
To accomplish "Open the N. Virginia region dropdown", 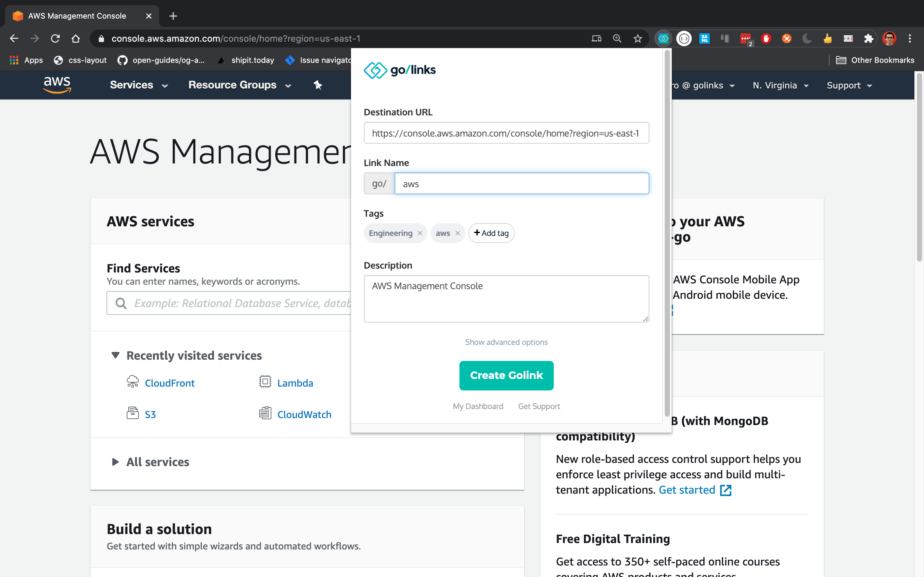I will pyautogui.click(x=780, y=86).
